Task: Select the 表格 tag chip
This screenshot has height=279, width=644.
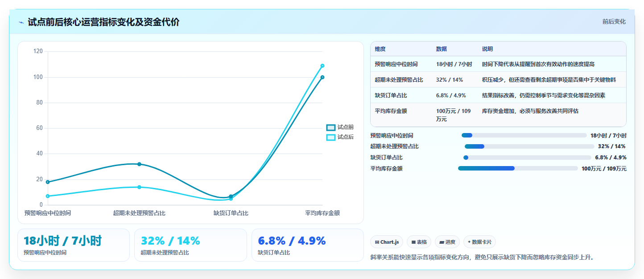Action: [419, 242]
